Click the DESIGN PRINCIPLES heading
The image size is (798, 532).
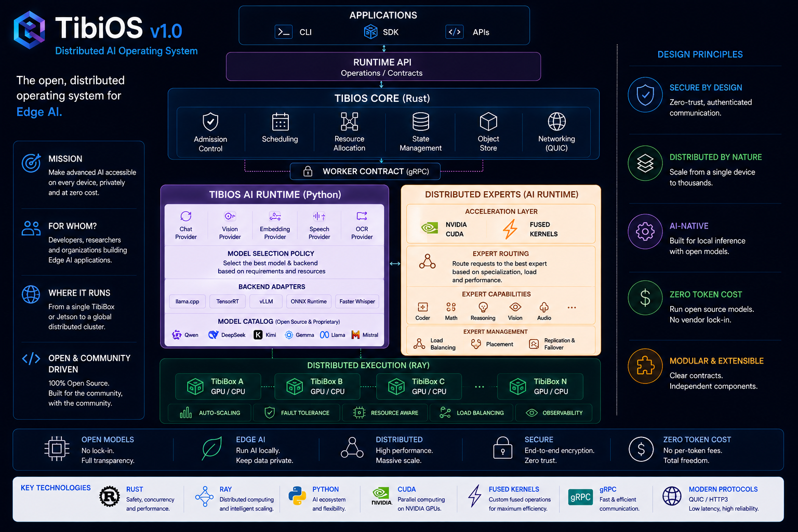pyautogui.click(x=700, y=55)
